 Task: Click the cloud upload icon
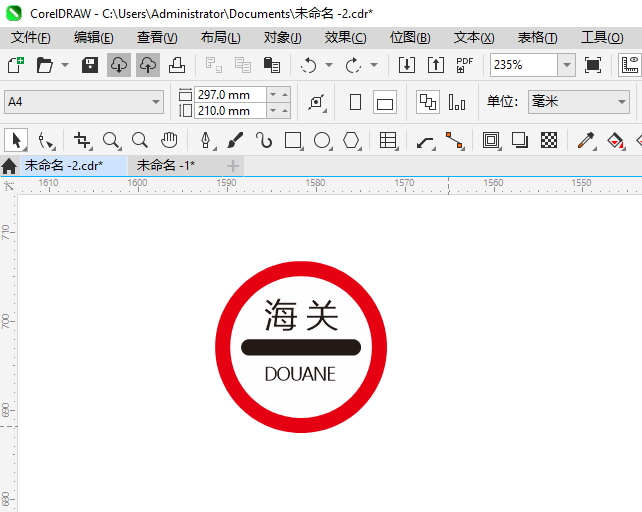pyautogui.click(x=148, y=65)
